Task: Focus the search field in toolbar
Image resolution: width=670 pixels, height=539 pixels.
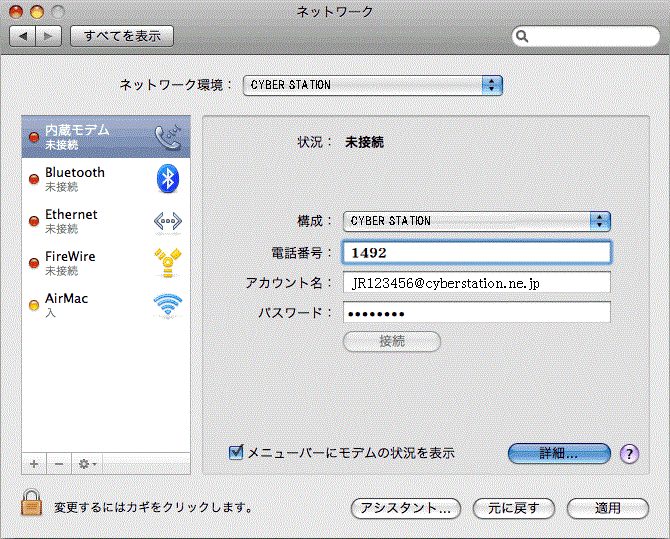Action: [586, 36]
